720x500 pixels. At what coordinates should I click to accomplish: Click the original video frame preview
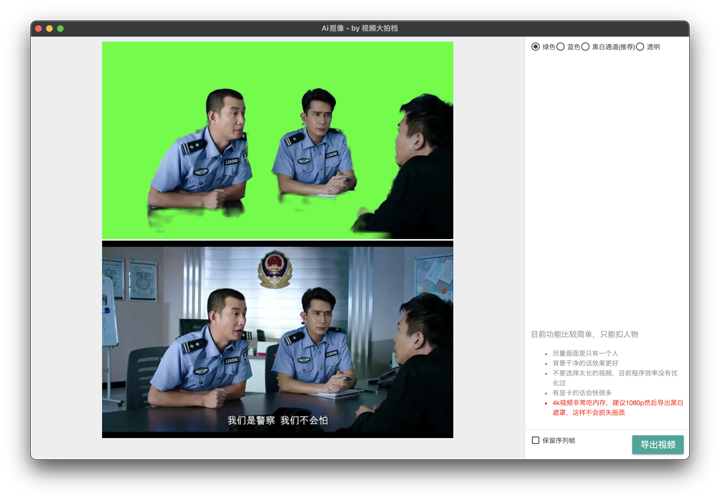277,339
